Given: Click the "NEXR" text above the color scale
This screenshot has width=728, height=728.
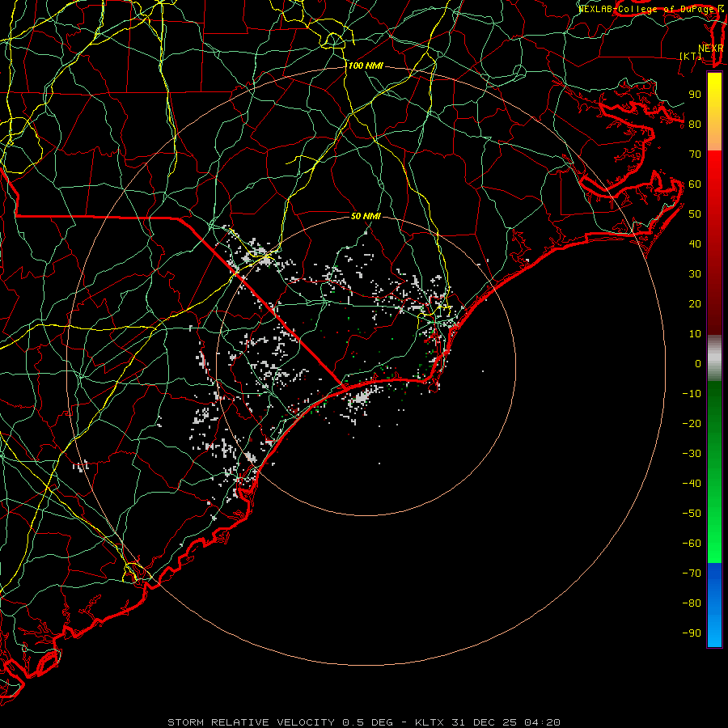Looking at the screenshot, I should coord(711,49).
